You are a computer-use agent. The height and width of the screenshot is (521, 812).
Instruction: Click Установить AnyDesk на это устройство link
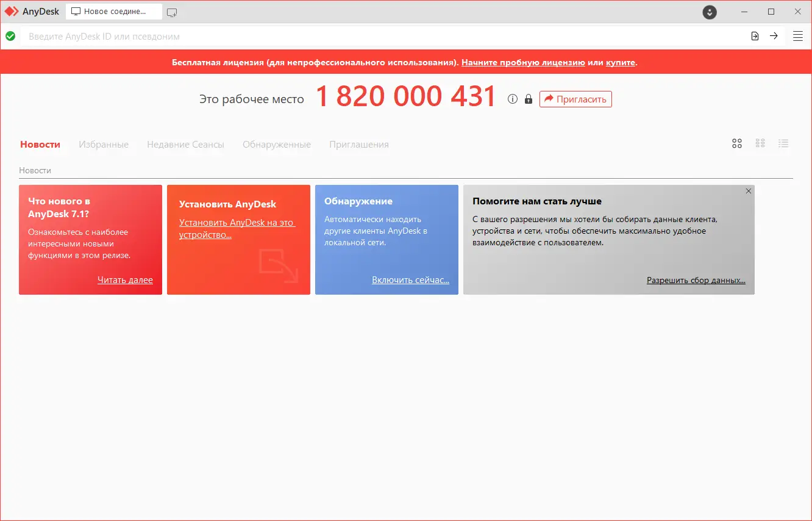tap(237, 229)
